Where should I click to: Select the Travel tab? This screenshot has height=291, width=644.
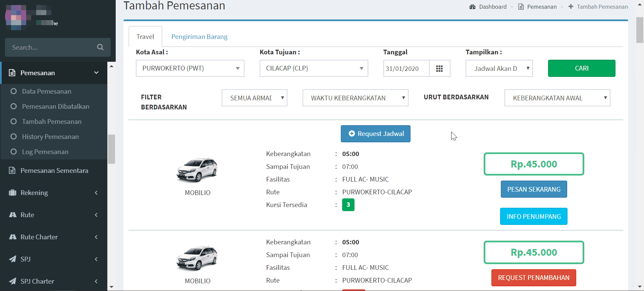pyautogui.click(x=145, y=37)
